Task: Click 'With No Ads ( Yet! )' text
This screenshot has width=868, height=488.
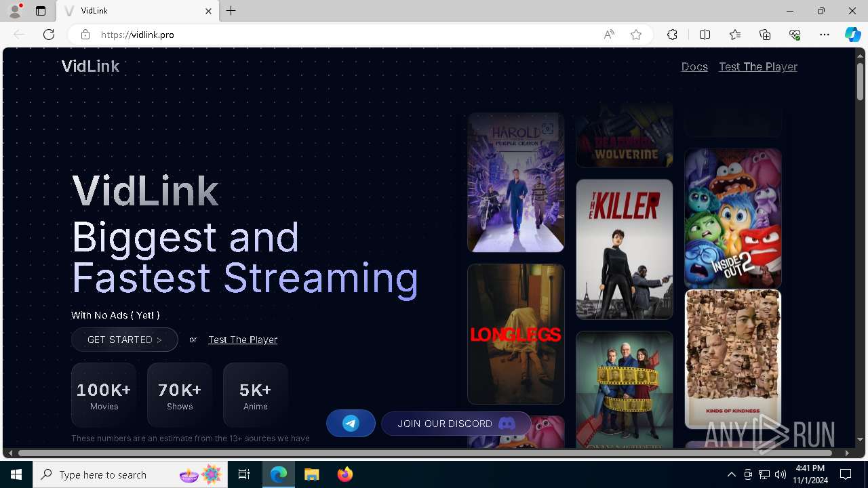Action: coord(115,315)
